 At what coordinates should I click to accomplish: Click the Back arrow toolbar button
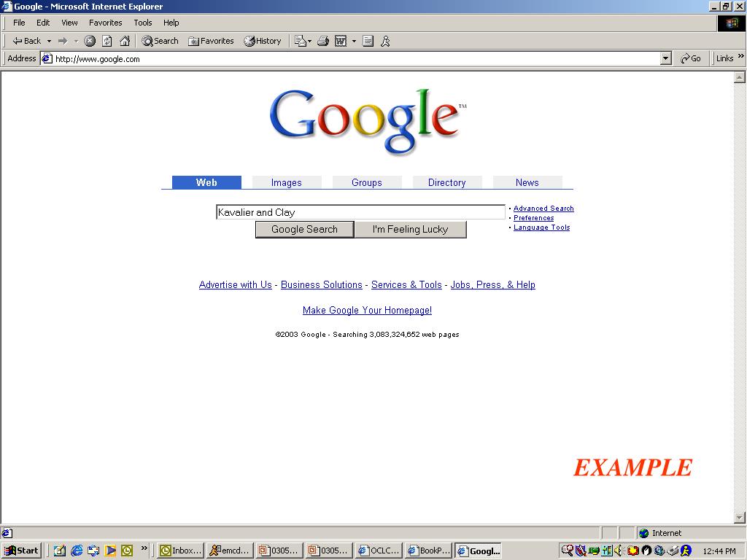pos(27,41)
